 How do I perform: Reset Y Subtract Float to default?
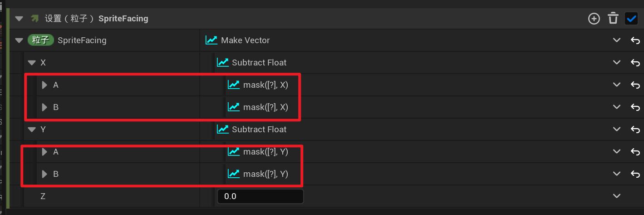[635, 130]
